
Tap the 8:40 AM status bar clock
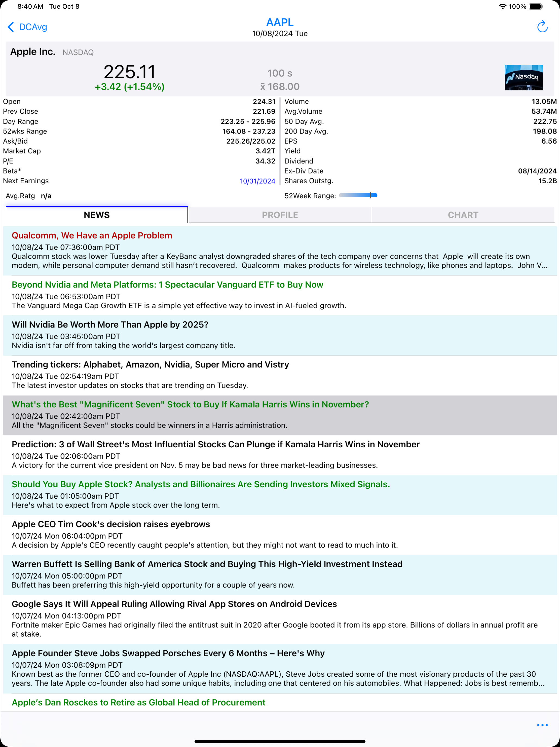pyautogui.click(x=30, y=7)
